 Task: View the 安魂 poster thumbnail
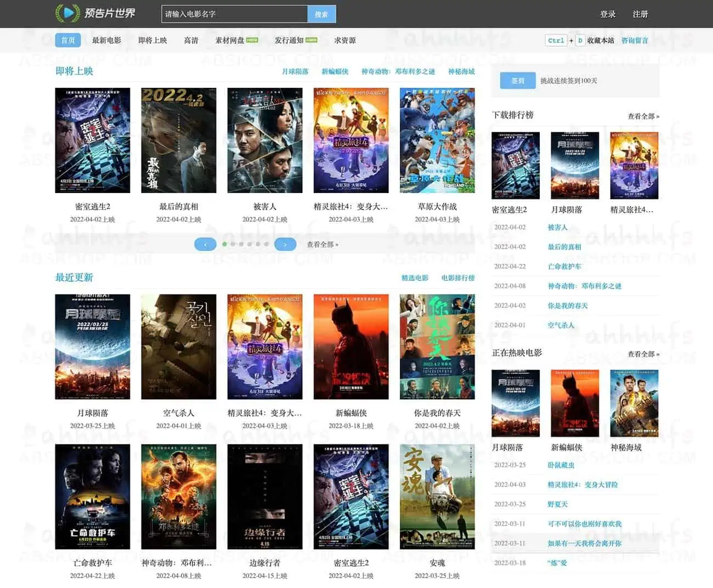(437, 496)
